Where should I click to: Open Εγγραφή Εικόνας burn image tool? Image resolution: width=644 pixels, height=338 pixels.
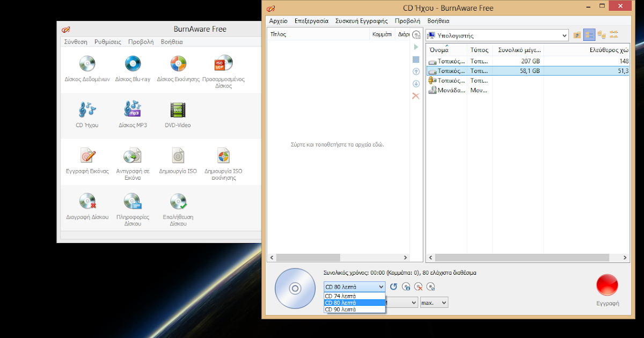(x=87, y=161)
